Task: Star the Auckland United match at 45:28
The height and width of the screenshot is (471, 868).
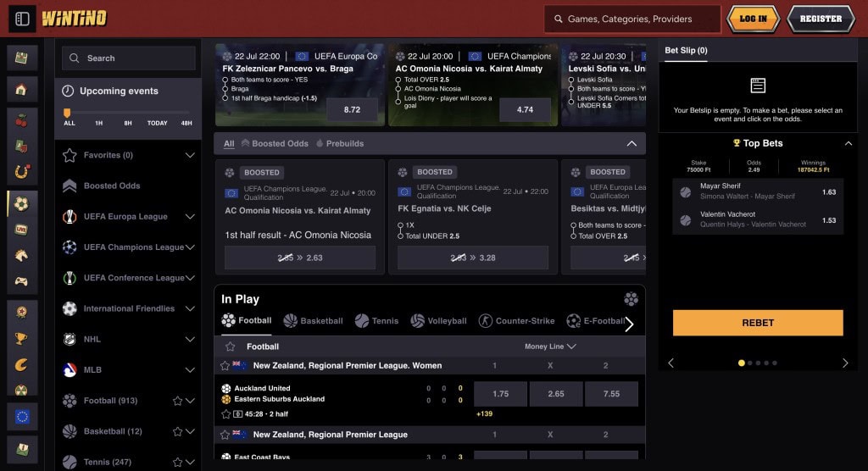Action: pyautogui.click(x=225, y=414)
